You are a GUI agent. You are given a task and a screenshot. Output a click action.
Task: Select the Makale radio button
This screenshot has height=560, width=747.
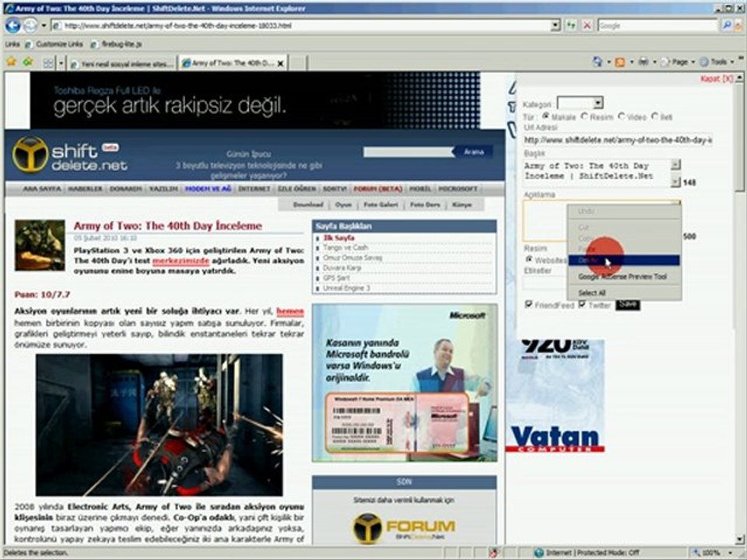click(546, 116)
